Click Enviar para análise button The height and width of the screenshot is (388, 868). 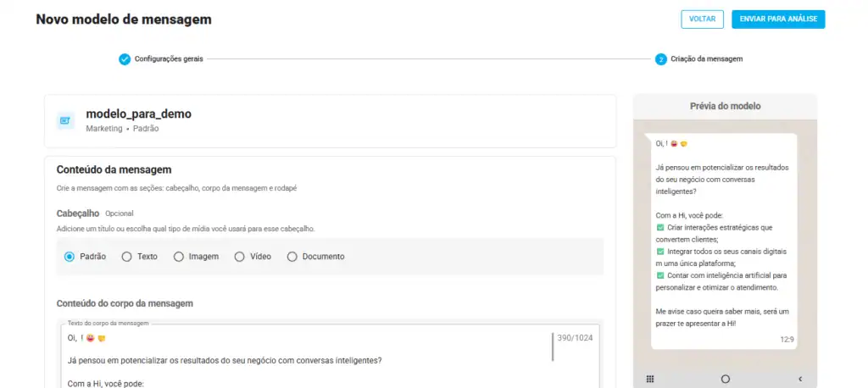778,19
